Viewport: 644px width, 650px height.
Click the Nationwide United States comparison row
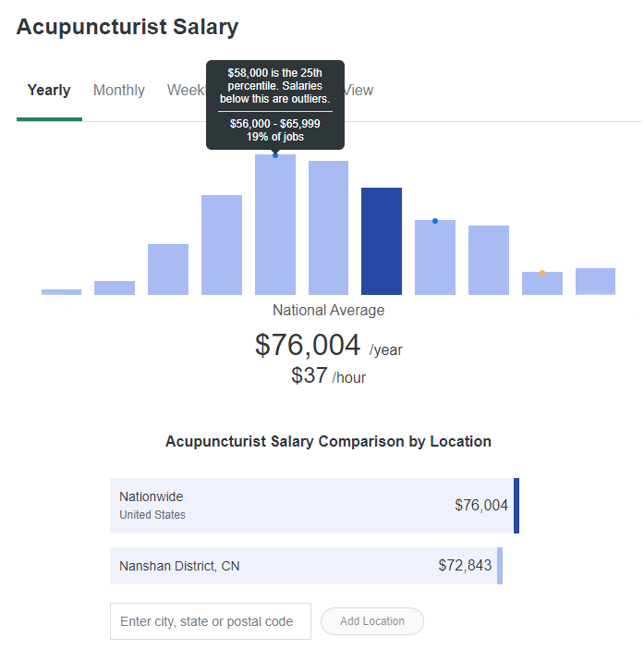pos(314,506)
